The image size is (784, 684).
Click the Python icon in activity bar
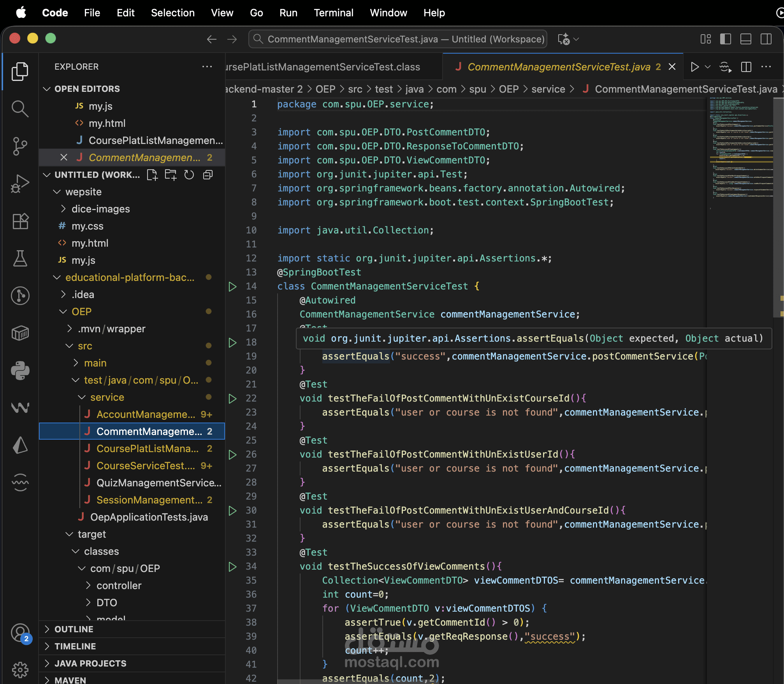click(x=20, y=370)
